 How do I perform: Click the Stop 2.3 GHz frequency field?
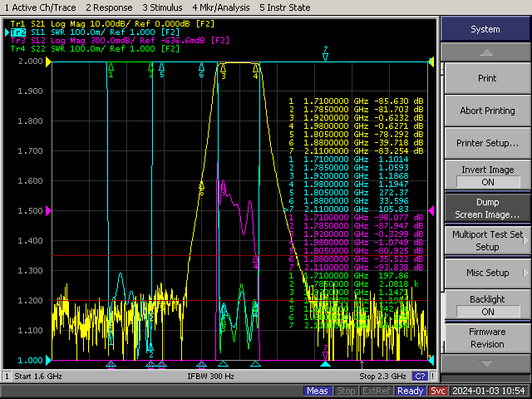tap(382, 377)
